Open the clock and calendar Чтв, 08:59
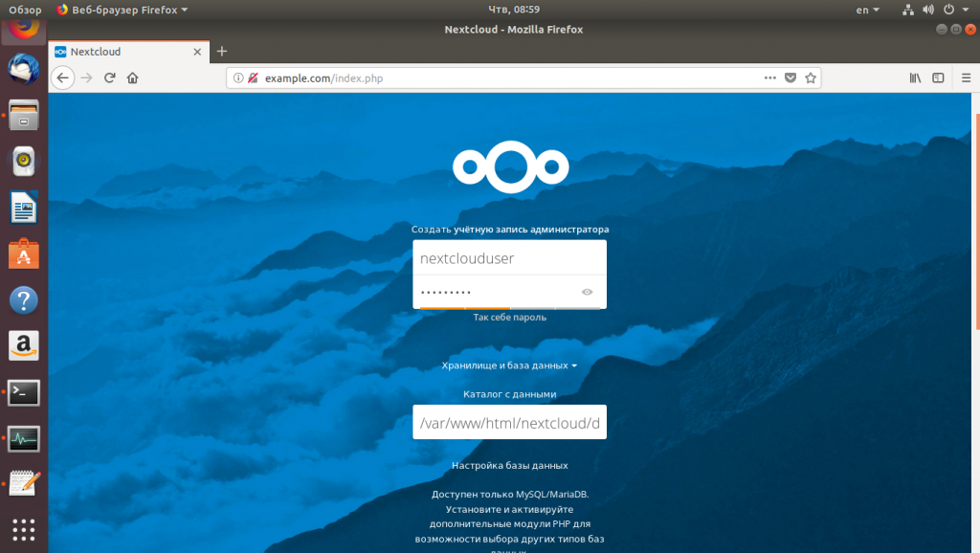Viewport: 980px width, 553px height. pos(514,10)
